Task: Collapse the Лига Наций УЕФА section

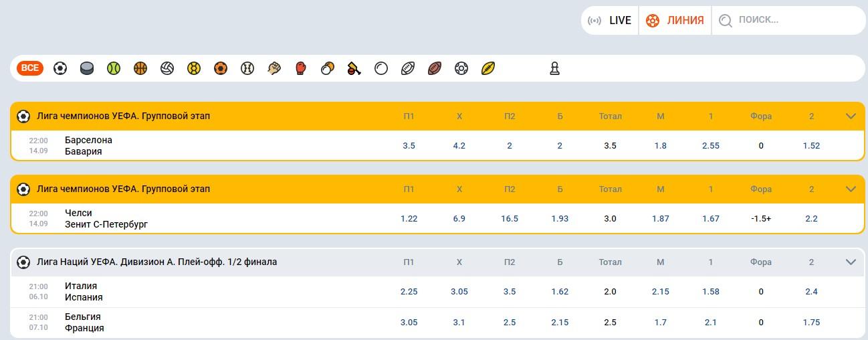Action: point(851,262)
